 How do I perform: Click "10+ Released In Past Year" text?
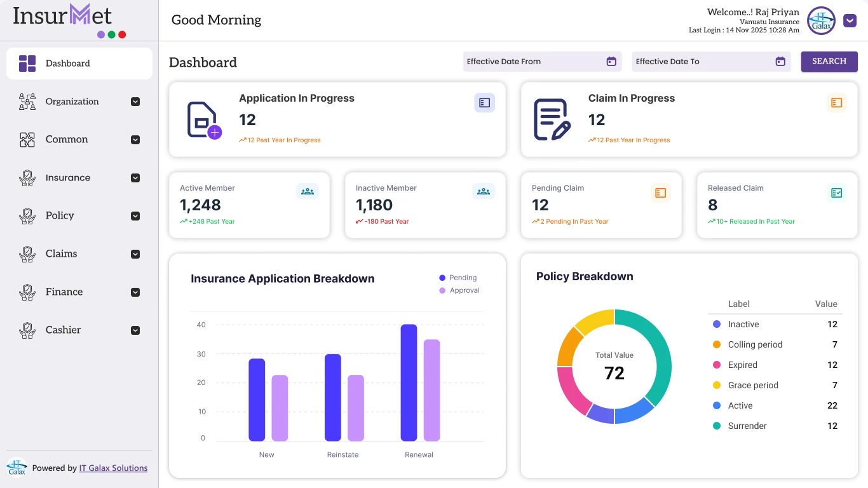tap(756, 222)
